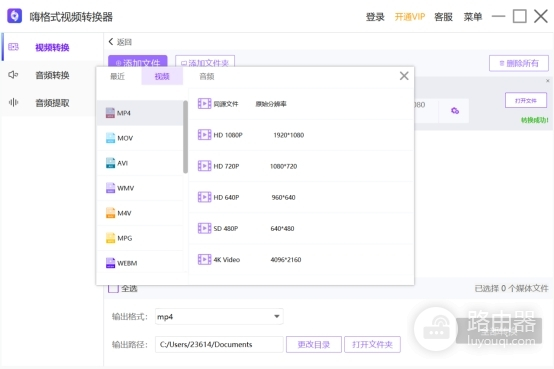Switch to the 视频 tab

(x=162, y=76)
